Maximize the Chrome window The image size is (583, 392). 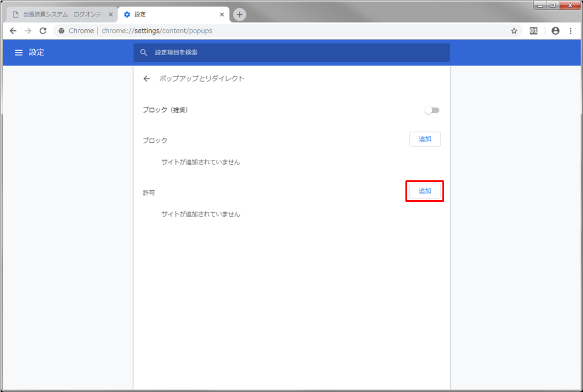(553, 6)
